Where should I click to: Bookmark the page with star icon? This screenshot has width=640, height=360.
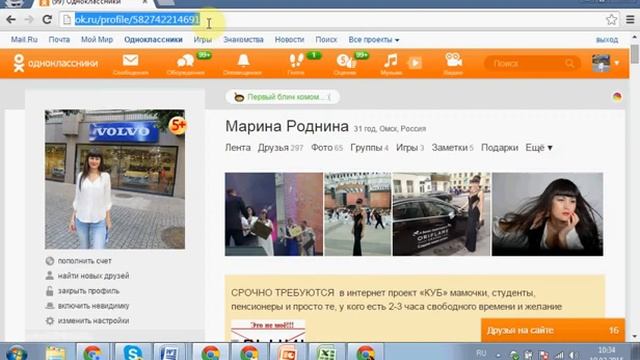(x=611, y=19)
